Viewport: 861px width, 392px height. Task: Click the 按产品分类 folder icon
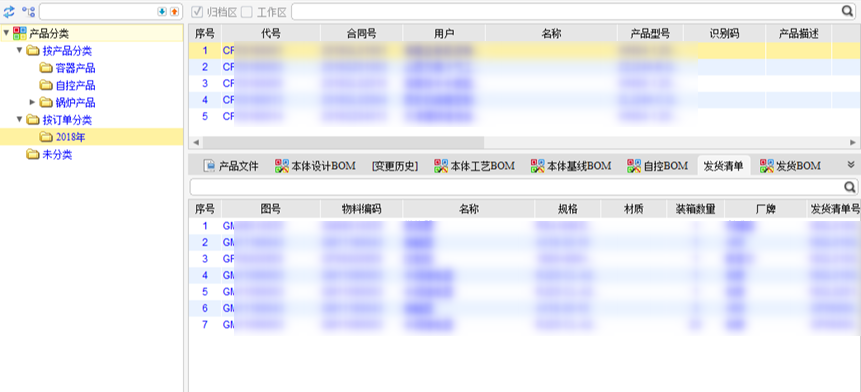pos(33,51)
